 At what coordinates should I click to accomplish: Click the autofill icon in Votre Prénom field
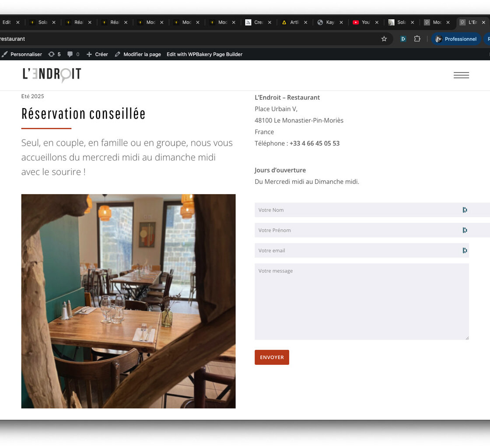(465, 230)
